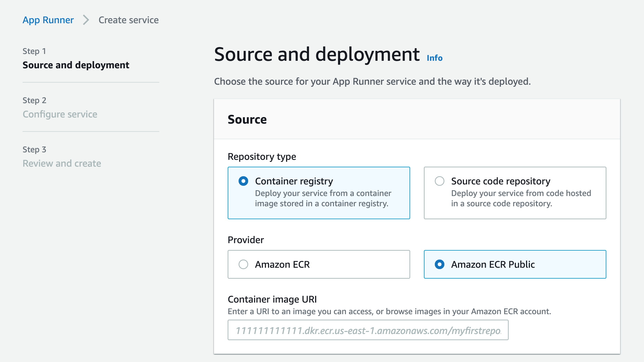Click the Create service breadcrumb item
The height and width of the screenshot is (362, 644).
pos(128,20)
